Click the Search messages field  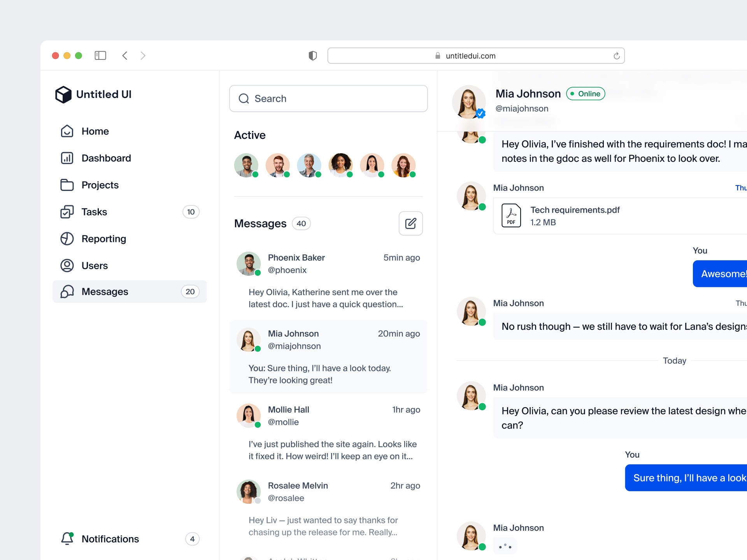(328, 99)
